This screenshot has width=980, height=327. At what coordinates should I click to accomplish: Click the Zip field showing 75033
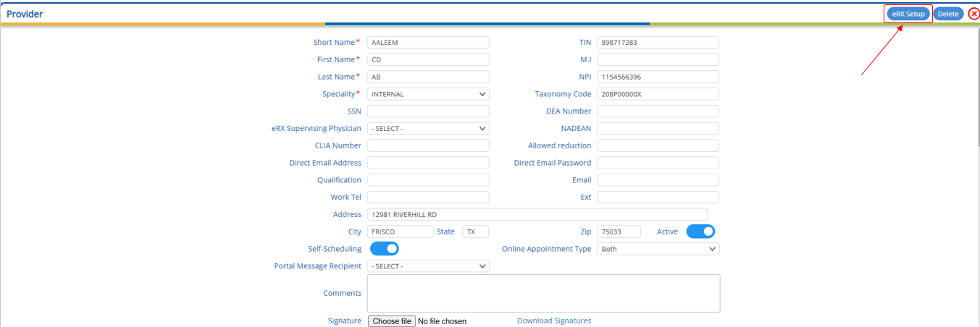(619, 232)
